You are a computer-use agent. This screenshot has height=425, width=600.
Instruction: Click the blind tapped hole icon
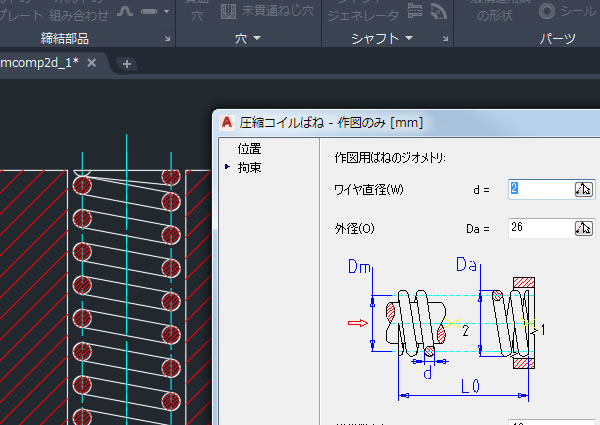click(228, 11)
